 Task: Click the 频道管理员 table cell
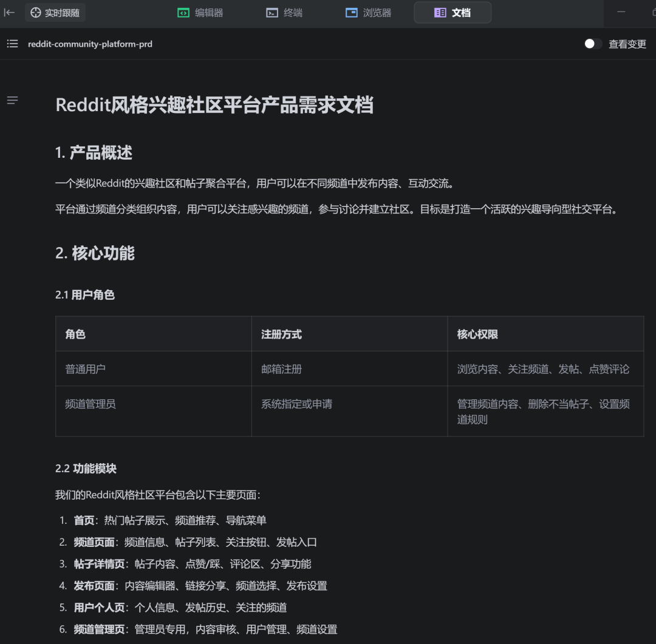[x=154, y=411]
